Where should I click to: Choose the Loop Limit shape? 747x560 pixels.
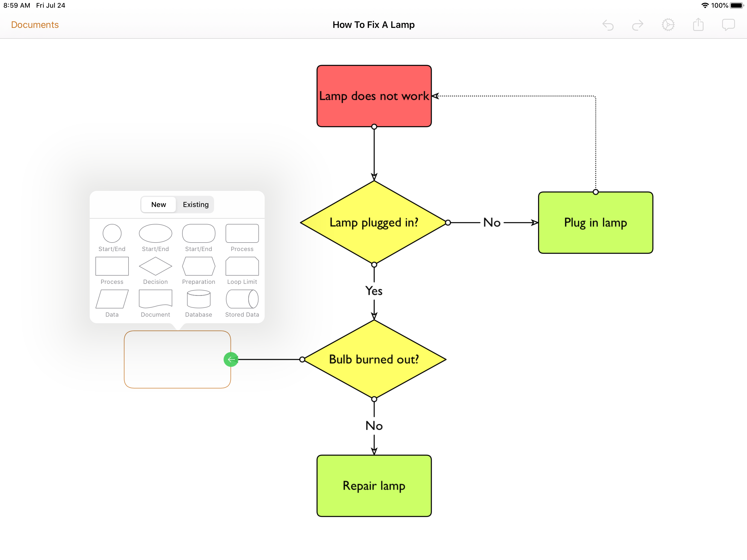pos(242,266)
